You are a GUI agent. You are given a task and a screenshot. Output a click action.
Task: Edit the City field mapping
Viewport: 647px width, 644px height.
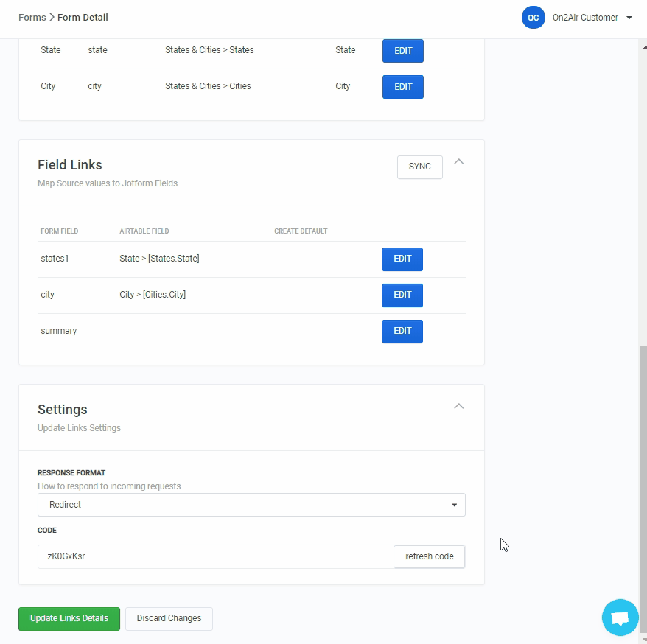[x=402, y=86]
